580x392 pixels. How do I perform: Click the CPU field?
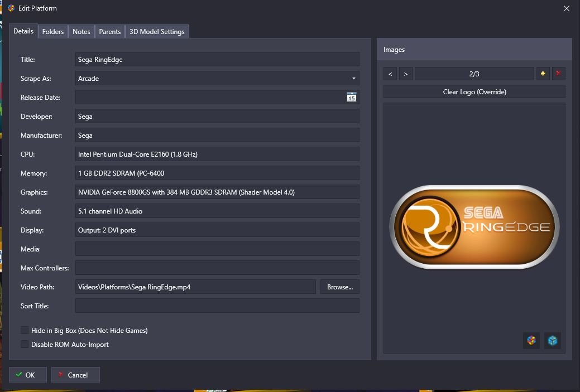[217, 154]
